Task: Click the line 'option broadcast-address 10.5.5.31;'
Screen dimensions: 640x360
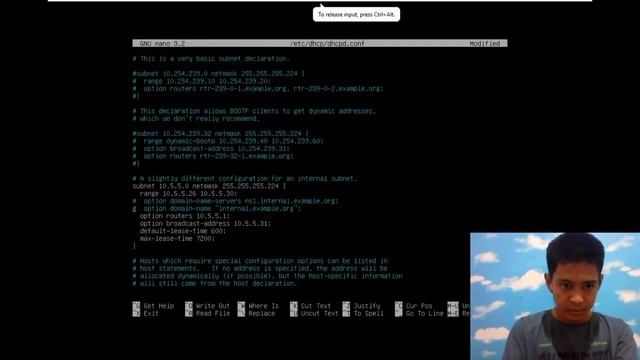Action: (205, 224)
